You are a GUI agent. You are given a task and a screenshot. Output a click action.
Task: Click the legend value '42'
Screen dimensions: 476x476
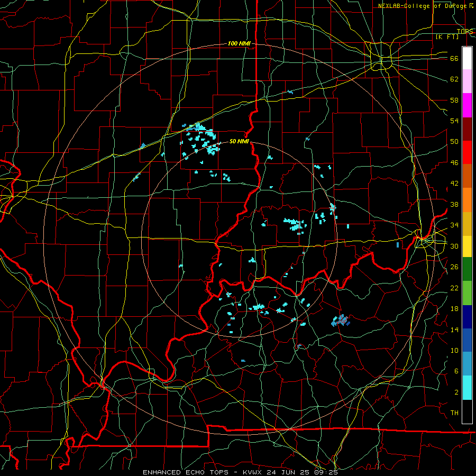(454, 184)
